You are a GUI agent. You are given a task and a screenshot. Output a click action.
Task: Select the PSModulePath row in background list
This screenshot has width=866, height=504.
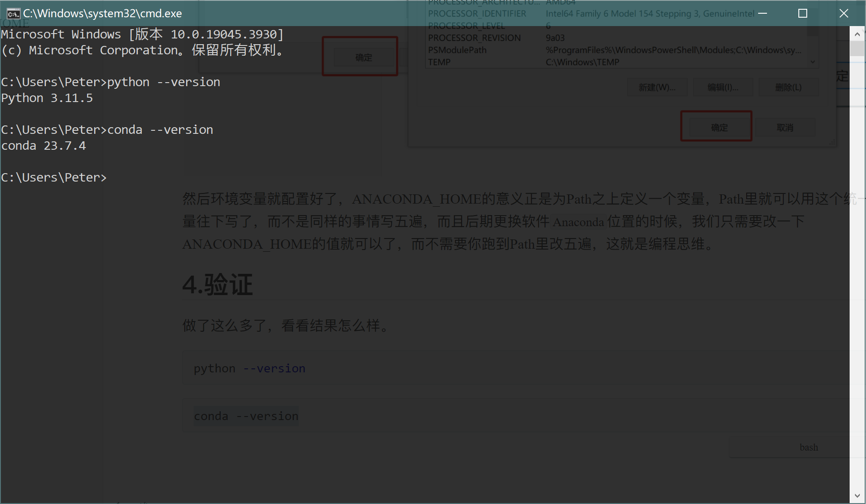coord(617,50)
